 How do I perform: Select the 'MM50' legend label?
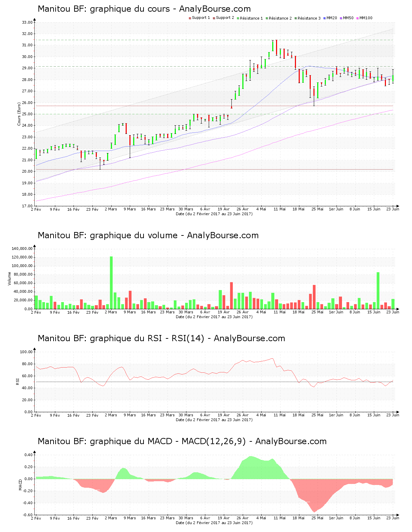348,18
